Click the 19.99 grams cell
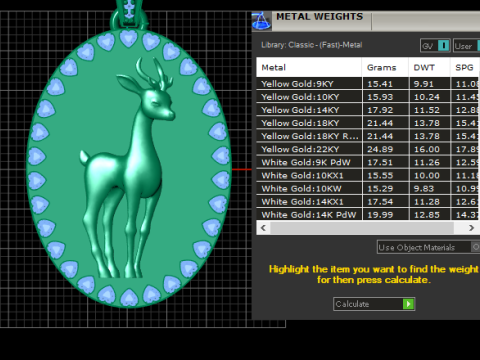 tap(385, 214)
